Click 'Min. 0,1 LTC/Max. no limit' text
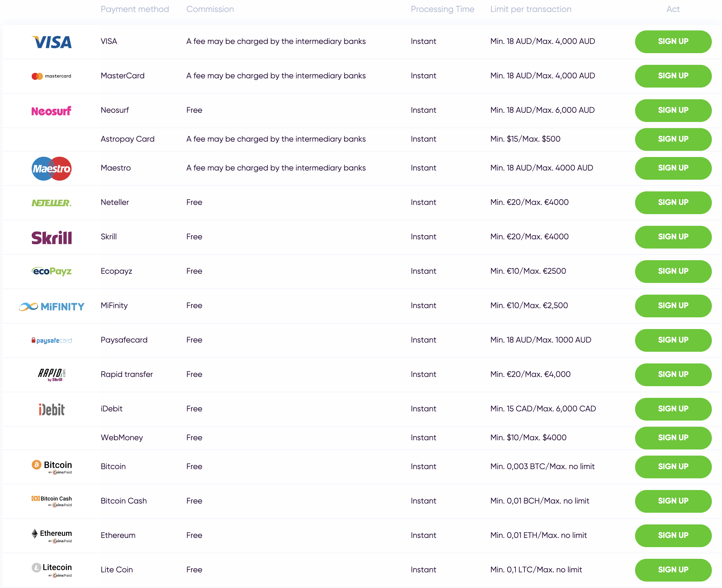722x588 pixels. click(536, 570)
